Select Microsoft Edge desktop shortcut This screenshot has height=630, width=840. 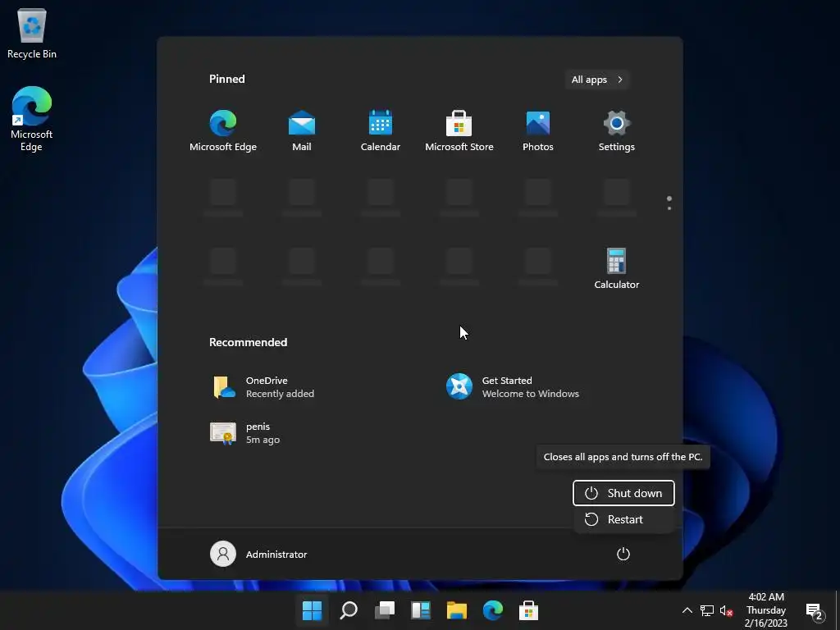(x=32, y=119)
